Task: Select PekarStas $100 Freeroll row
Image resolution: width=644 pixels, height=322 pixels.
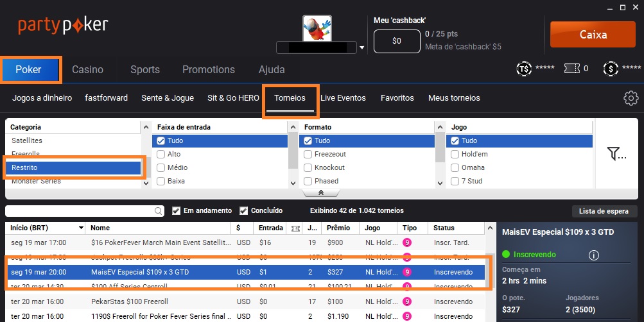Action: coord(245,301)
